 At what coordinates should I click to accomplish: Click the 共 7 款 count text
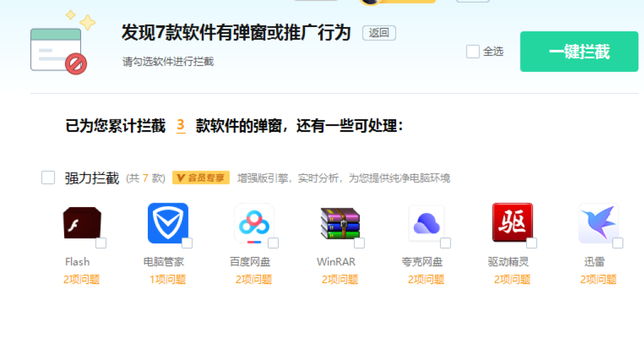pyautogui.click(x=145, y=178)
